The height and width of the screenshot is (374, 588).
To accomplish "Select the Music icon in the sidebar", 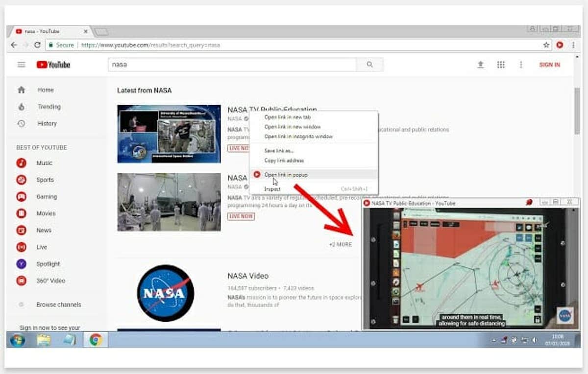I will pos(21,163).
